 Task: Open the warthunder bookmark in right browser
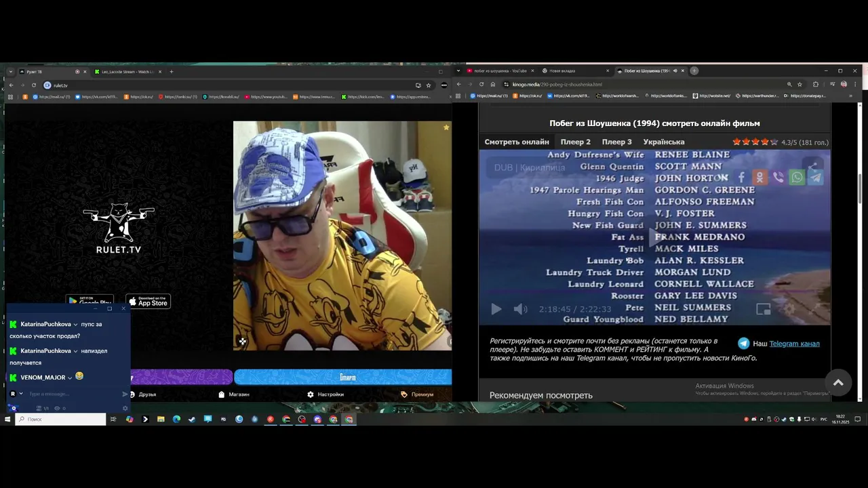pyautogui.click(x=759, y=96)
